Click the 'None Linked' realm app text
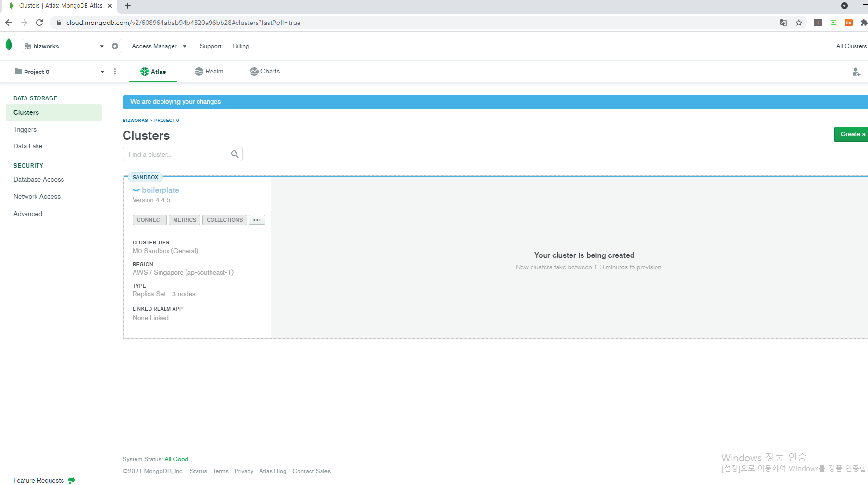The width and height of the screenshot is (868, 485). (x=150, y=318)
